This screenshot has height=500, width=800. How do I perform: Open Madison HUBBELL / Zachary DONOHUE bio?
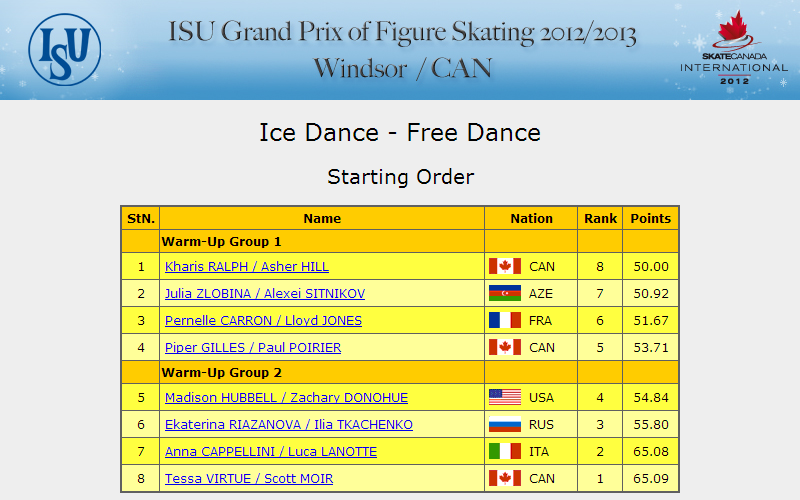pyautogui.click(x=286, y=397)
